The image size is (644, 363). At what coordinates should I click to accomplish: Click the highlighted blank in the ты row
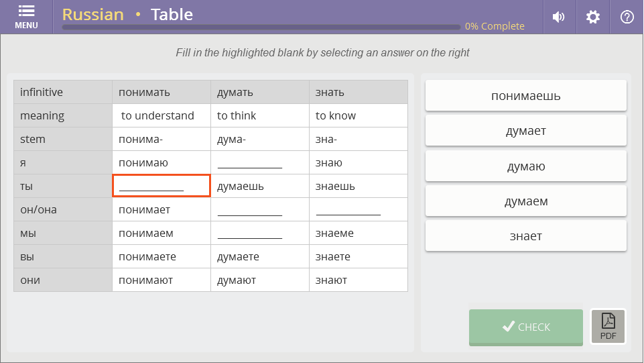click(x=162, y=186)
